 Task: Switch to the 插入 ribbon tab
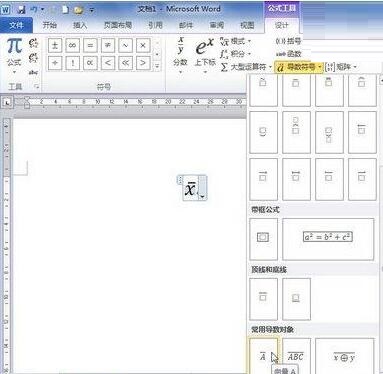click(80, 25)
